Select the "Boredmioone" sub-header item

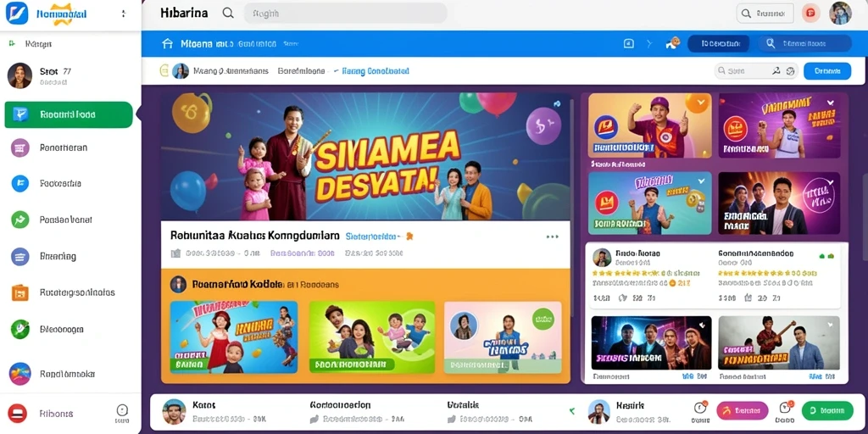(301, 71)
